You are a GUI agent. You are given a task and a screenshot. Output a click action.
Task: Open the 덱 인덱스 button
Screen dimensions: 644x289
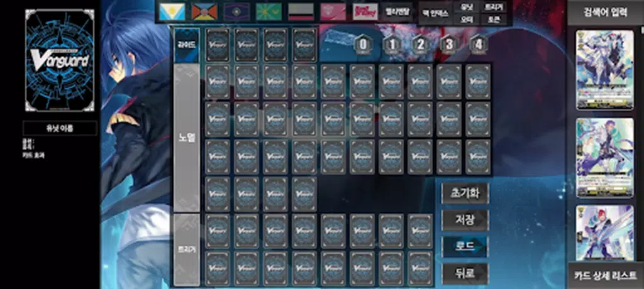click(435, 13)
